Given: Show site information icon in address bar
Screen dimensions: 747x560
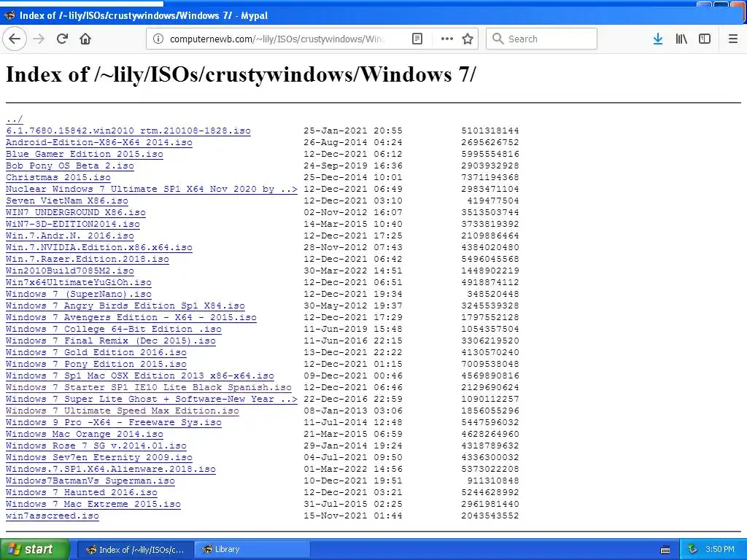Looking at the screenshot, I should tap(158, 39).
